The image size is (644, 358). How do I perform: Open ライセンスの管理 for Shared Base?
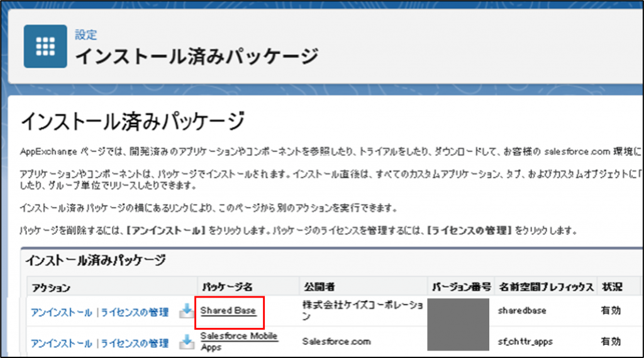tap(136, 311)
